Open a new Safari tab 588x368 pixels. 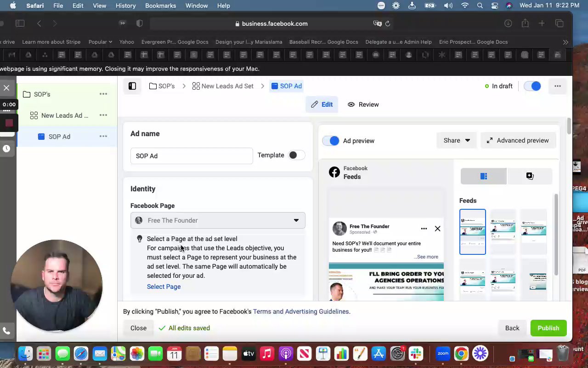[542, 23]
